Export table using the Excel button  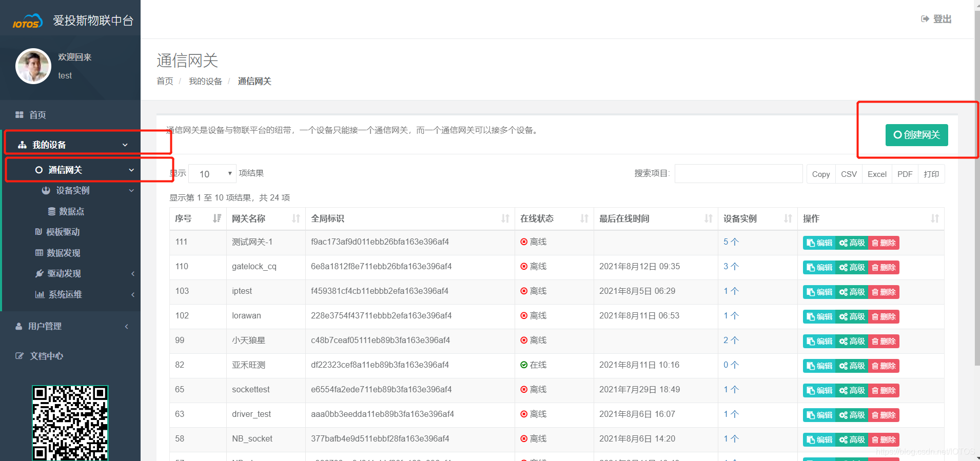[x=876, y=174]
